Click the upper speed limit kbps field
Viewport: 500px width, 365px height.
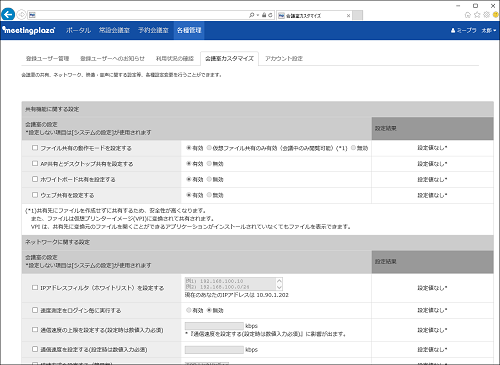214,326
